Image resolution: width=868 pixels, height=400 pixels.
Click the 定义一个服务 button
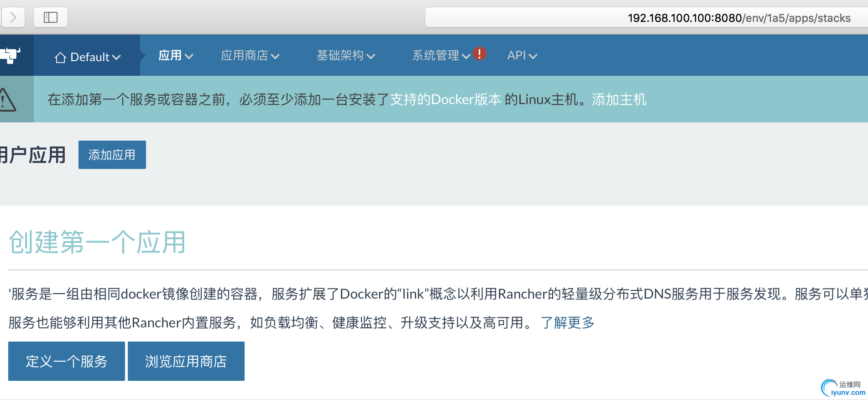[67, 361]
